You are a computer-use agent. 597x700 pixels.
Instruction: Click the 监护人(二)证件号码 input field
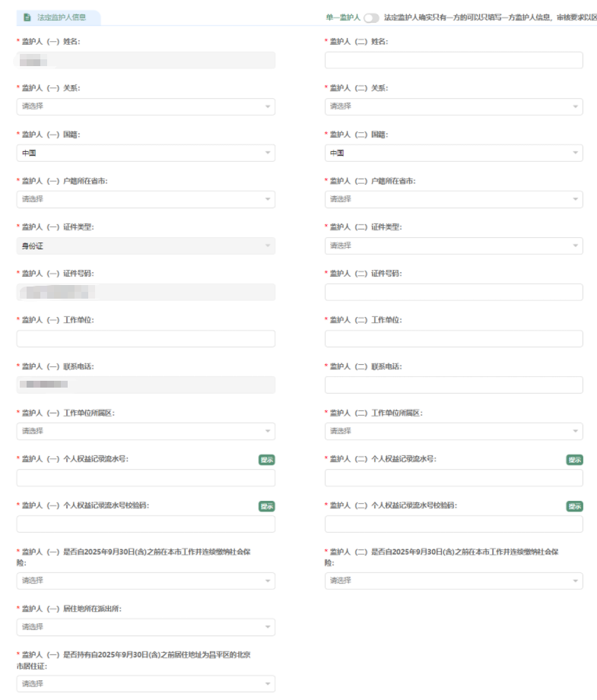pyautogui.click(x=453, y=292)
